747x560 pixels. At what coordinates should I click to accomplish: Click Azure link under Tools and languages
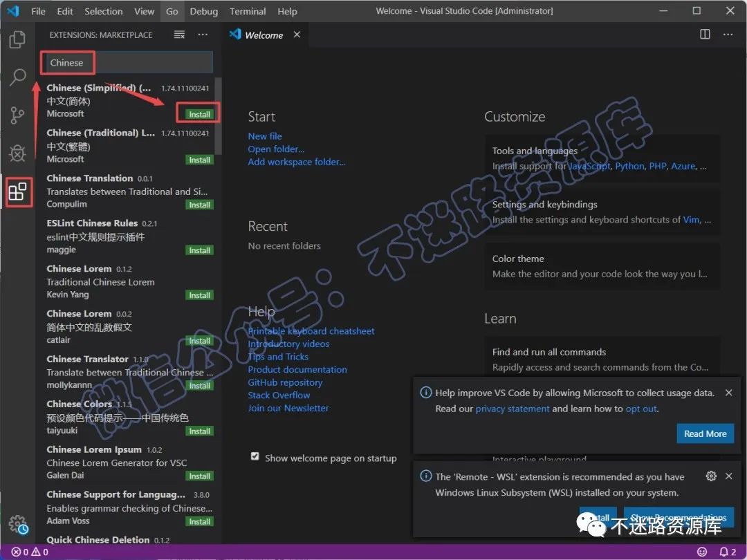683,166
